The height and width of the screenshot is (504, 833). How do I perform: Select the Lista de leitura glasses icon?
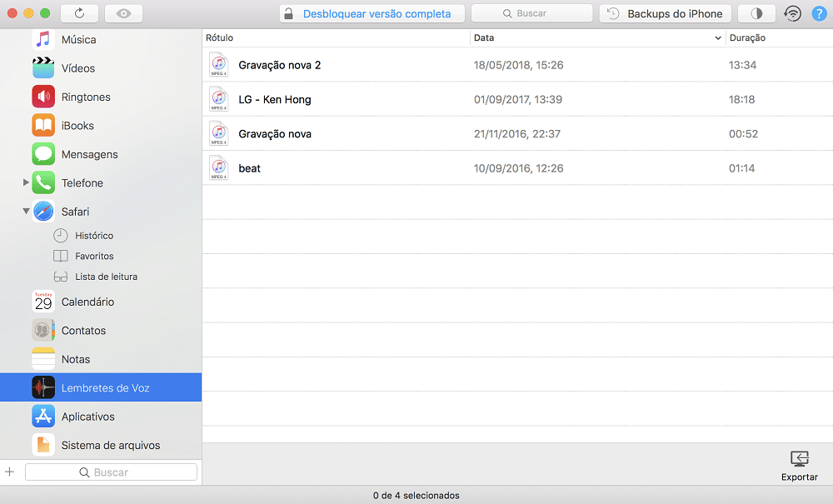pyautogui.click(x=61, y=277)
